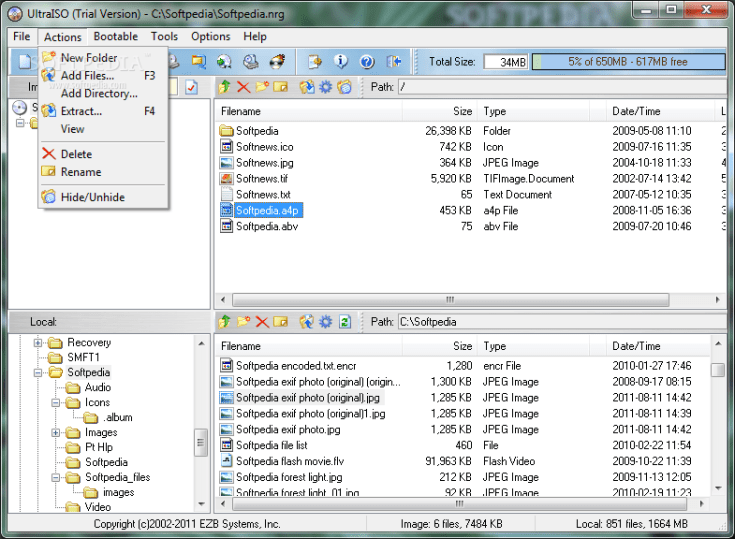735x539 pixels.
Task: Click the New blank page toolbar icon
Action: pos(24,61)
